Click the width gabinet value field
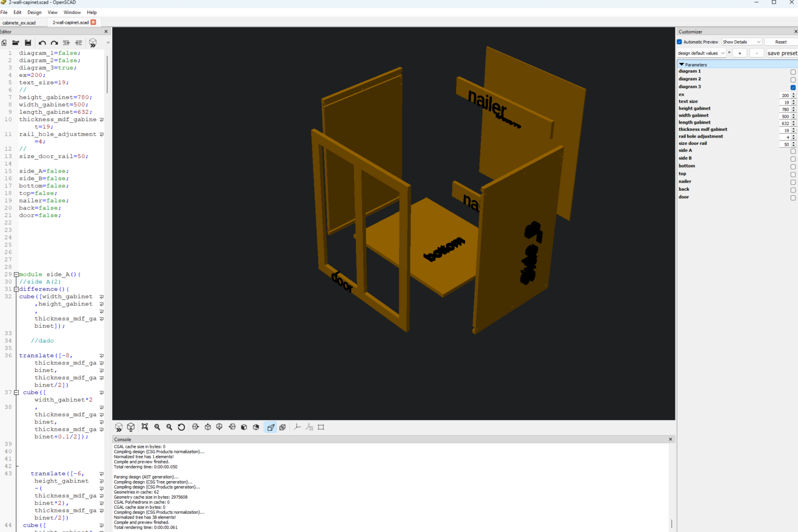798x532 pixels. [x=785, y=116]
